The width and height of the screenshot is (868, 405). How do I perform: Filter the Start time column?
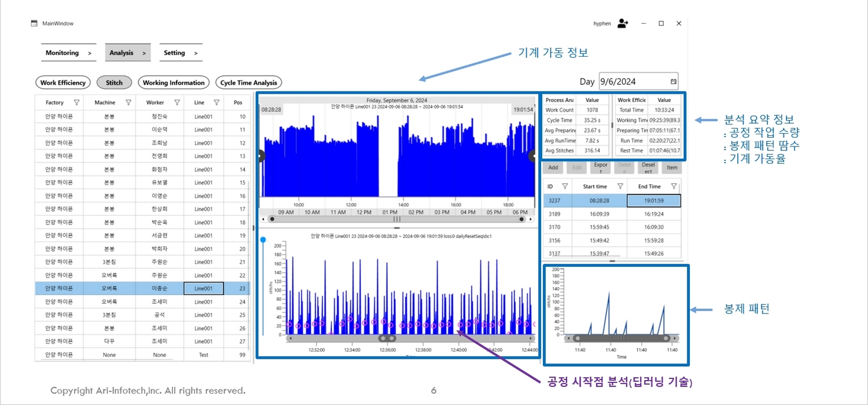tap(620, 186)
